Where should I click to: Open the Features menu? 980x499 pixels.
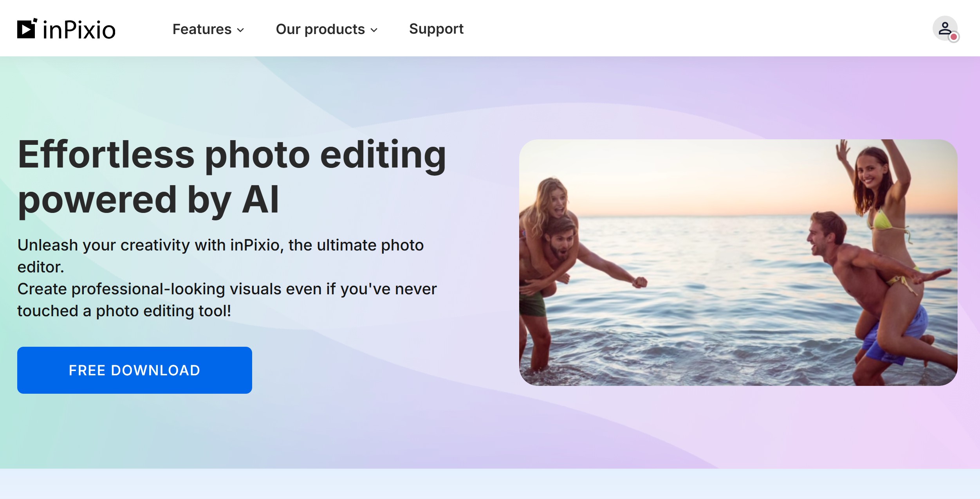[202, 29]
